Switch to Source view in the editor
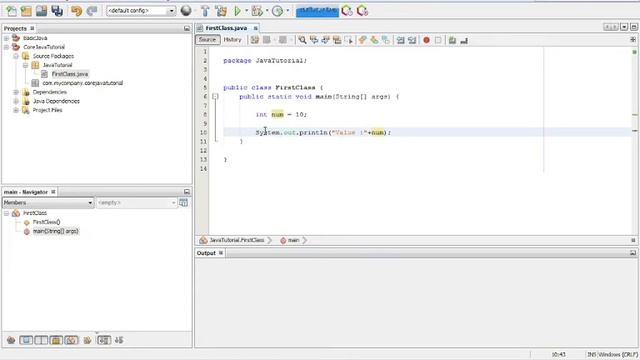640x360 pixels. click(x=207, y=40)
